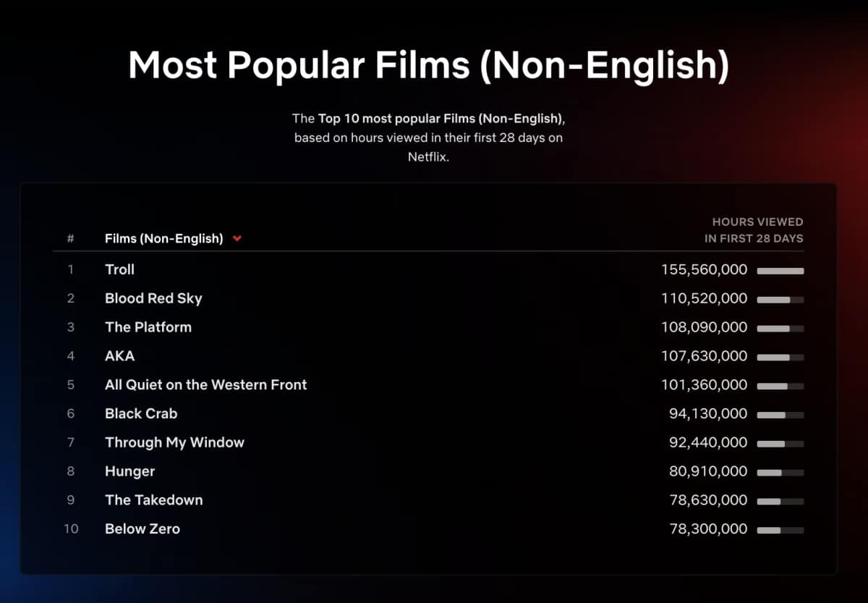Open The Platform film entry
Image resolution: width=868 pixels, height=603 pixels.
click(x=148, y=327)
